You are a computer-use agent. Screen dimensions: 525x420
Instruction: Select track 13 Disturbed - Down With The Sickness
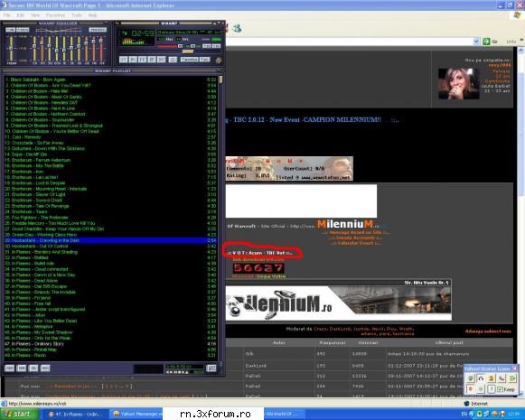click(x=111, y=148)
